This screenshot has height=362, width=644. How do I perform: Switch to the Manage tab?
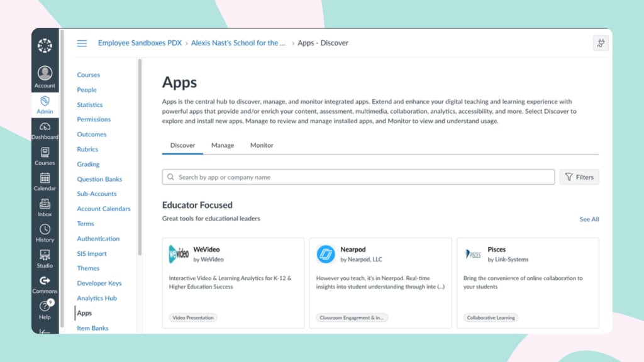[x=223, y=145]
